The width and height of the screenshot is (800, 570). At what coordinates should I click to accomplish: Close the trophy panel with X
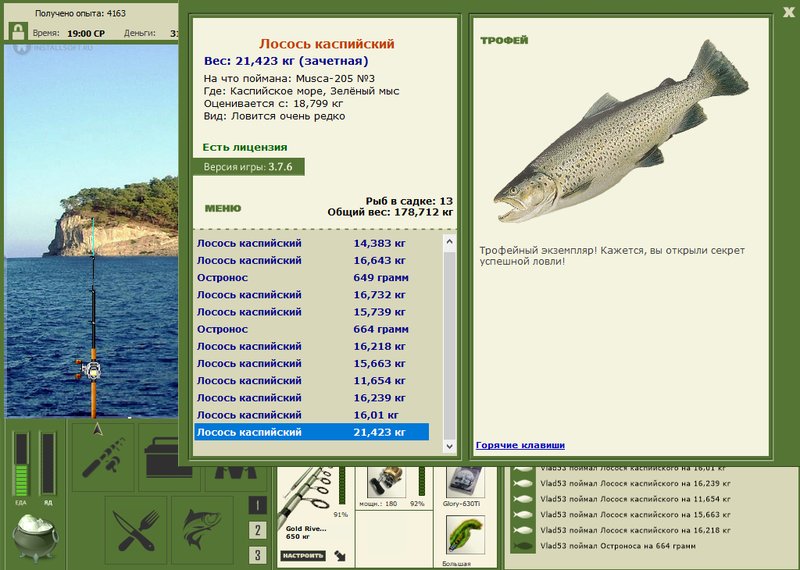(x=788, y=11)
